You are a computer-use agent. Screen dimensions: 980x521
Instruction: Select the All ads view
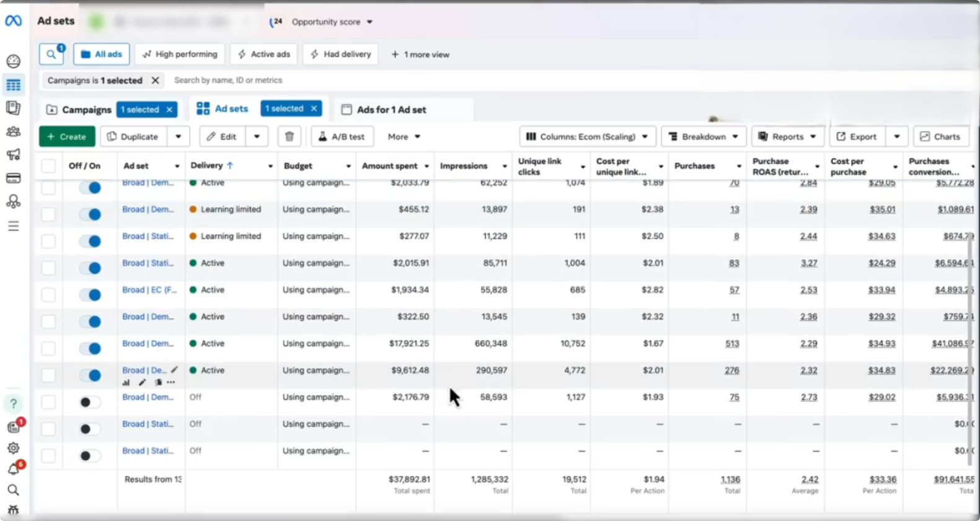(102, 54)
